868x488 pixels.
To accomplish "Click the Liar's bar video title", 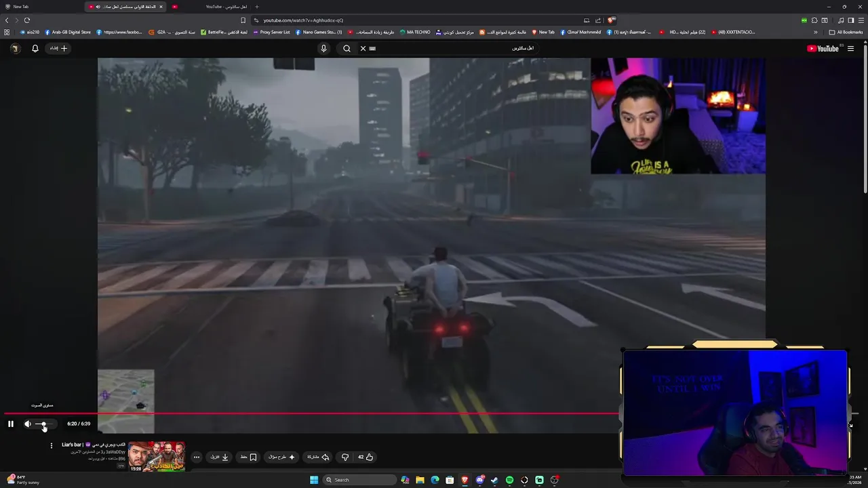I will (94, 445).
